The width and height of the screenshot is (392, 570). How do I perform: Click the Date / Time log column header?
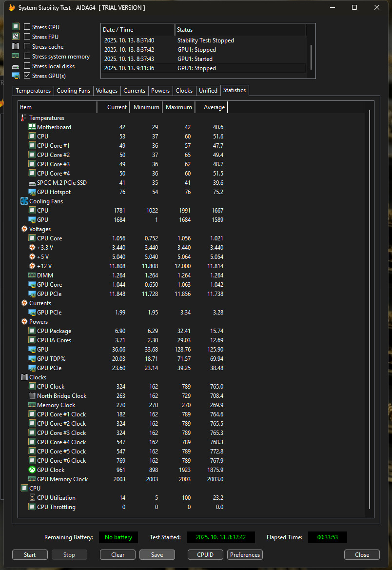[x=138, y=30]
